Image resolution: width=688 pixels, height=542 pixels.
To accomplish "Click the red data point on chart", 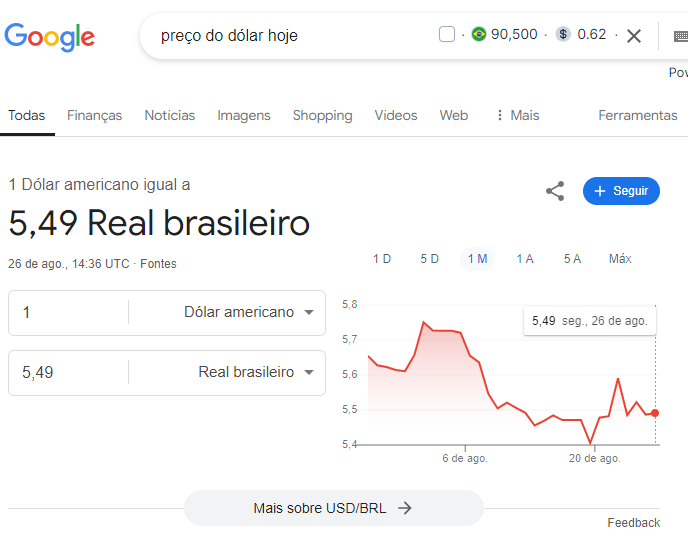I will pos(655,413).
